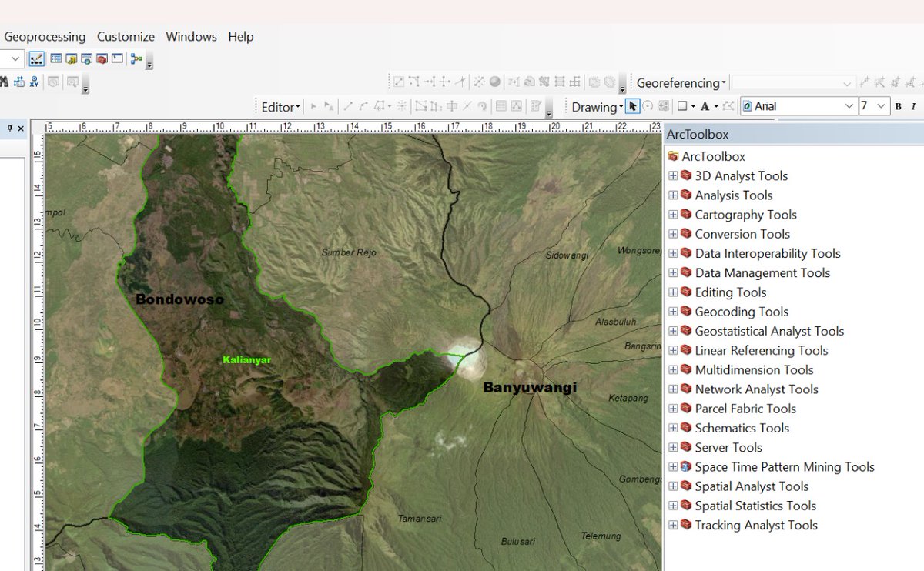The height and width of the screenshot is (571, 924).
Task: Click the Edit tool arrow in Editor toolbar
Action: click(x=314, y=106)
